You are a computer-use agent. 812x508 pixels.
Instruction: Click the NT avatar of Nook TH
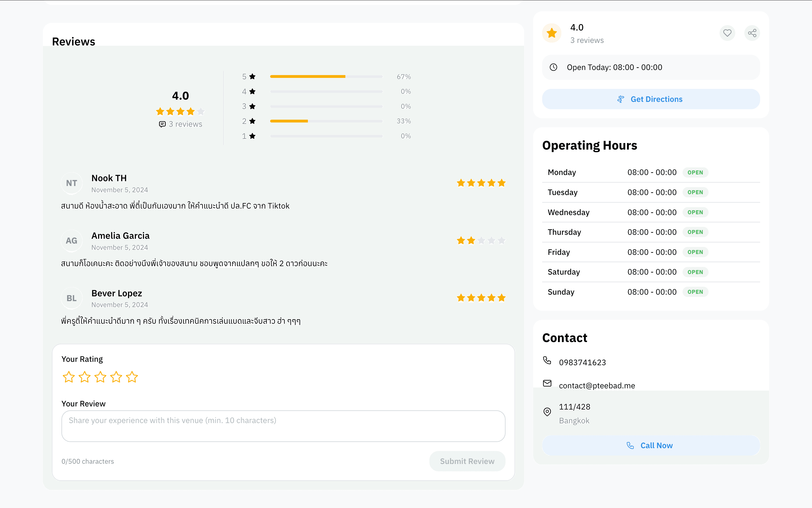pos(71,183)
